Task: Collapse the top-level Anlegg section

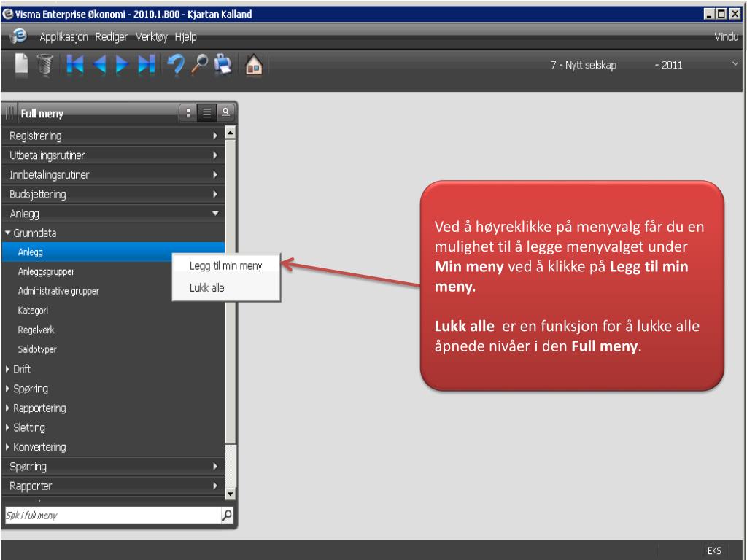Action: click(113, 214)
